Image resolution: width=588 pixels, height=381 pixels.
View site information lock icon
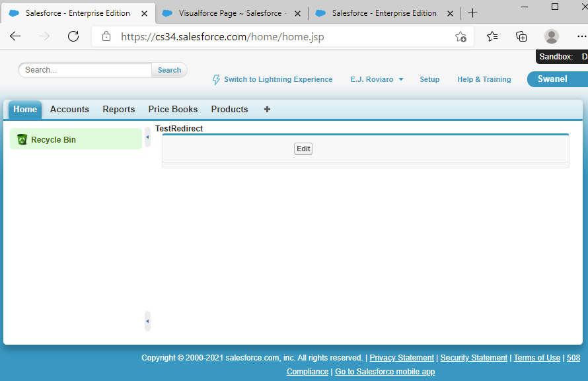click(106, 37)
